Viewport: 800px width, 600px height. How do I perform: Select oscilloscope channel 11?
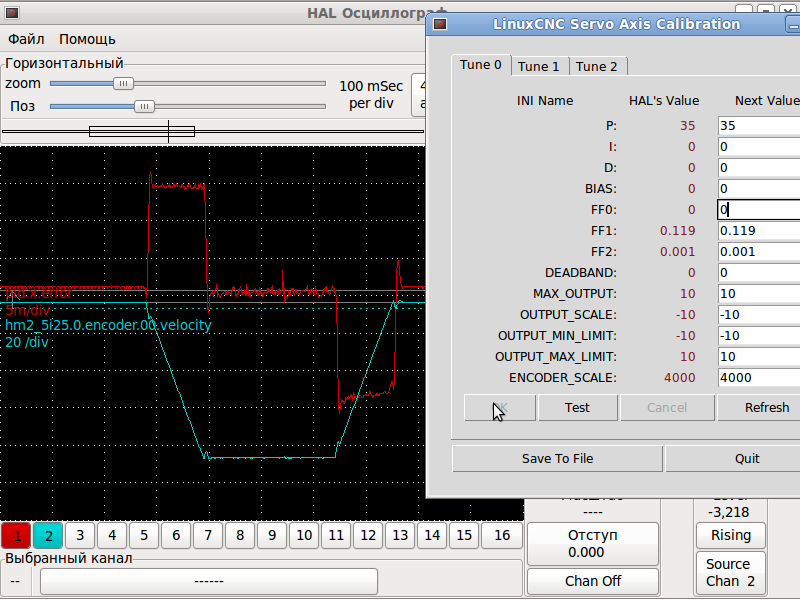pyautogui.click(x=336, y=535)
